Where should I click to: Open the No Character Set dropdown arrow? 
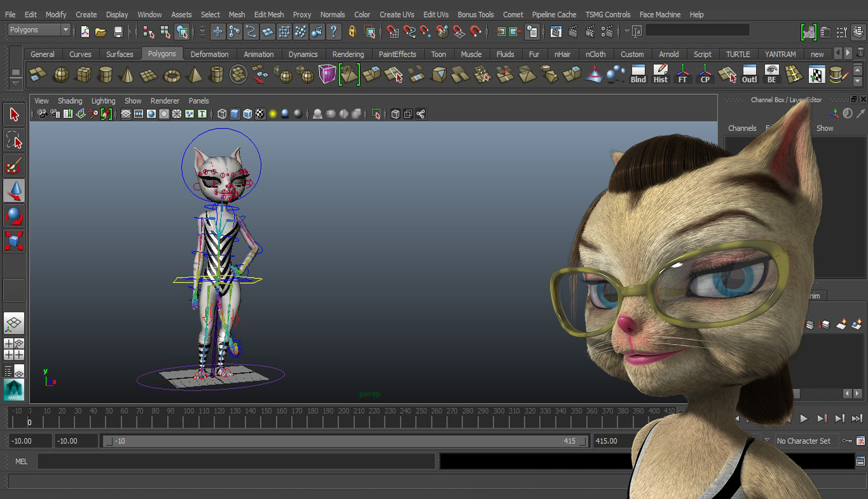(x=767, y=440)
